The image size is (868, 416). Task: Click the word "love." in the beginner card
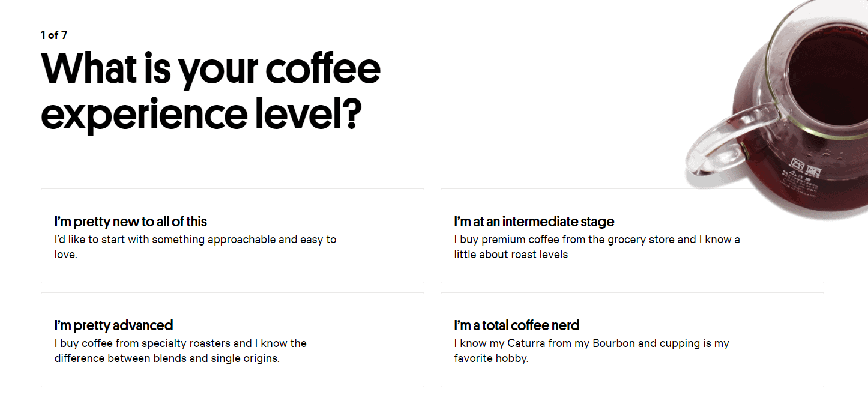coord(66,255)
